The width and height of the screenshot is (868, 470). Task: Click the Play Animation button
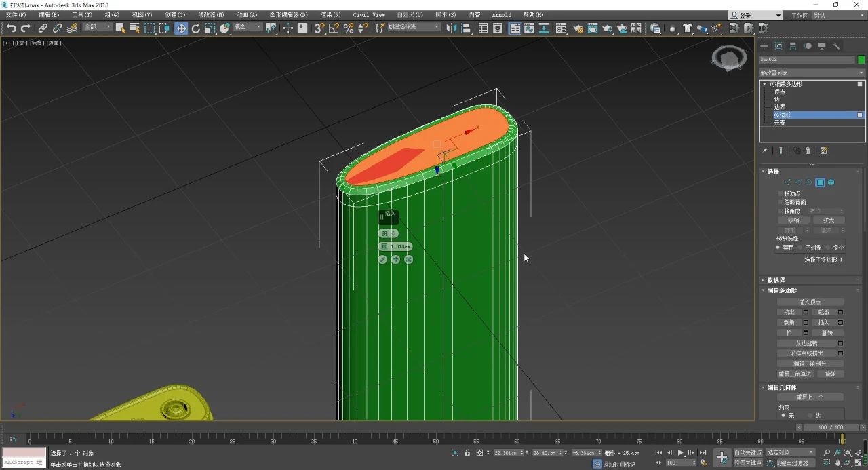pyautogui.click(x=681, y=452)
